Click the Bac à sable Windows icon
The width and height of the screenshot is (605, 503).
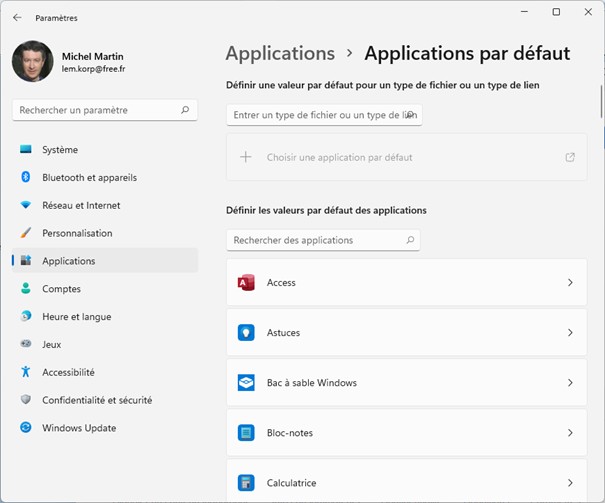point(246,383)
